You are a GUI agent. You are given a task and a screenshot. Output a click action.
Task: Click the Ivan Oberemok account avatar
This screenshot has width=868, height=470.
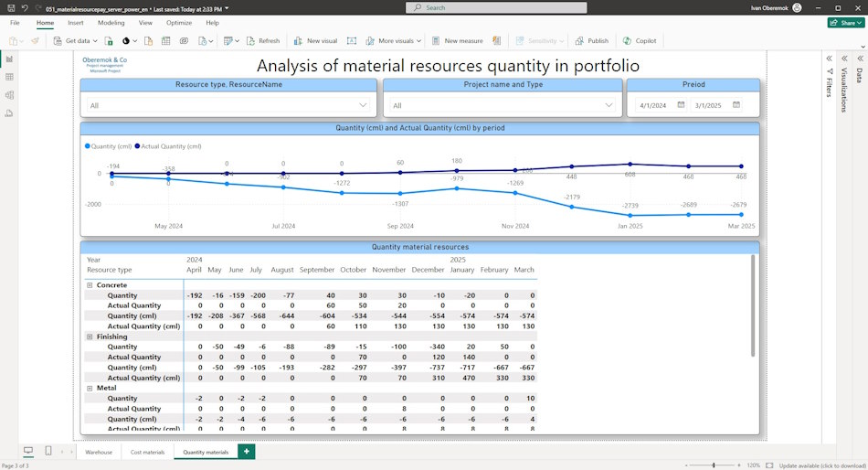[x=797, y=7]
